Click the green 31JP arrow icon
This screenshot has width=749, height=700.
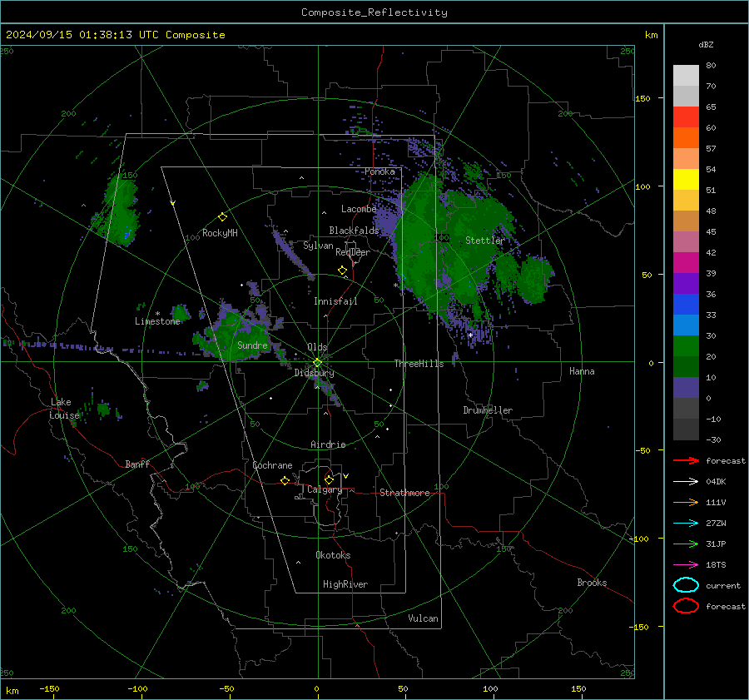(686, 544)
